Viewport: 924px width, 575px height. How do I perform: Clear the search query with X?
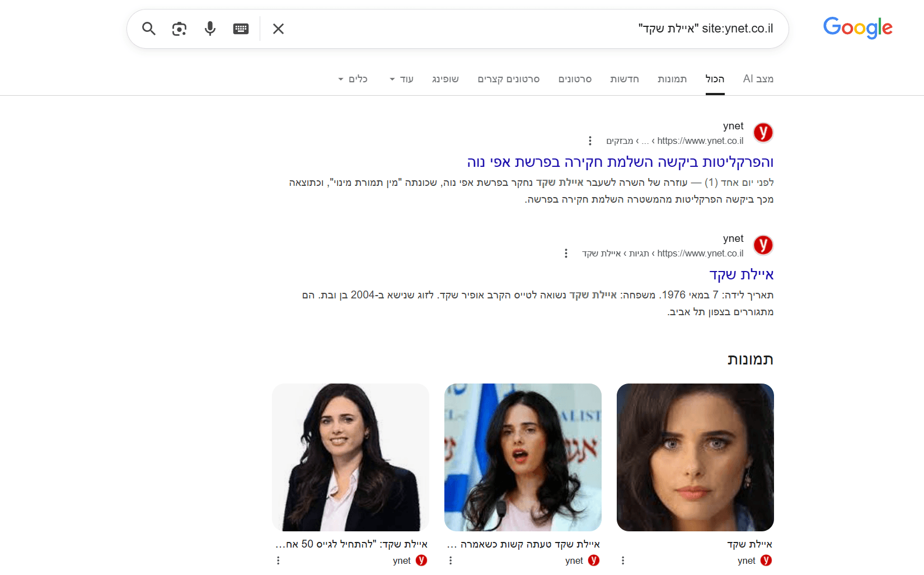point(278,29)
